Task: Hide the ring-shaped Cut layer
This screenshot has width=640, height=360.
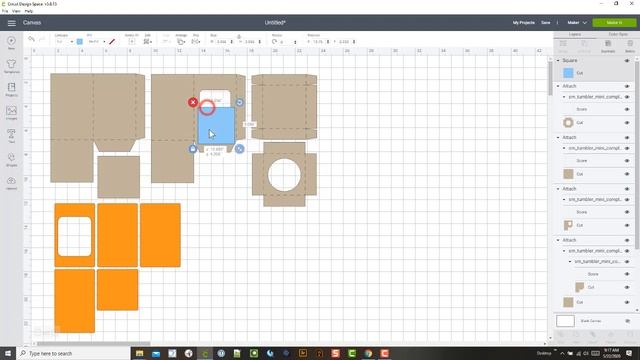Action: [x=627, y=123]
